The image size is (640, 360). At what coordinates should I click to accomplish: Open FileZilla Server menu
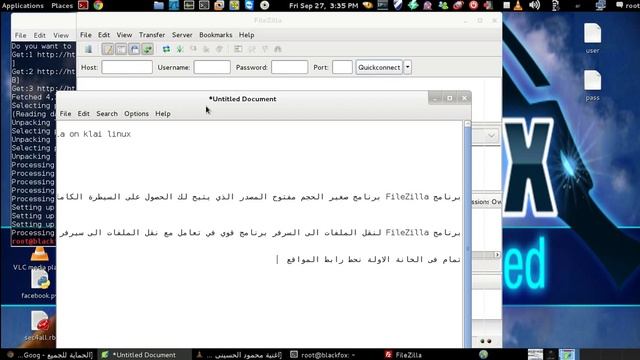[182, 35]
